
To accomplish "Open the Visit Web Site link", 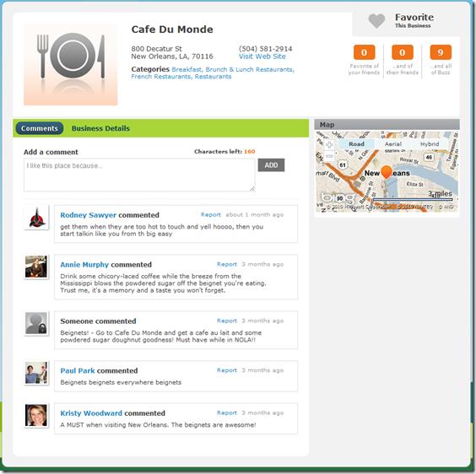I will 262,57.
